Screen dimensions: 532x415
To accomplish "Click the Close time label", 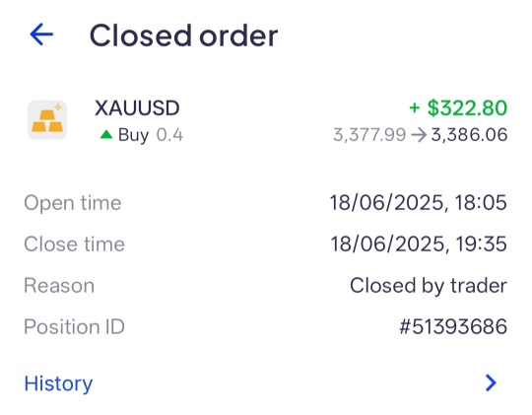I will (74, 244).
